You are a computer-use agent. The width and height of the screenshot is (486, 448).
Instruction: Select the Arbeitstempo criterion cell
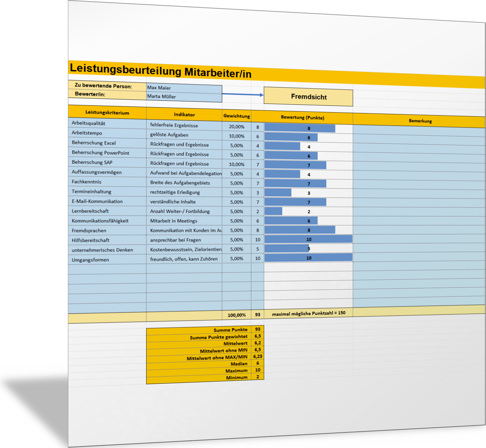[107, 133]
